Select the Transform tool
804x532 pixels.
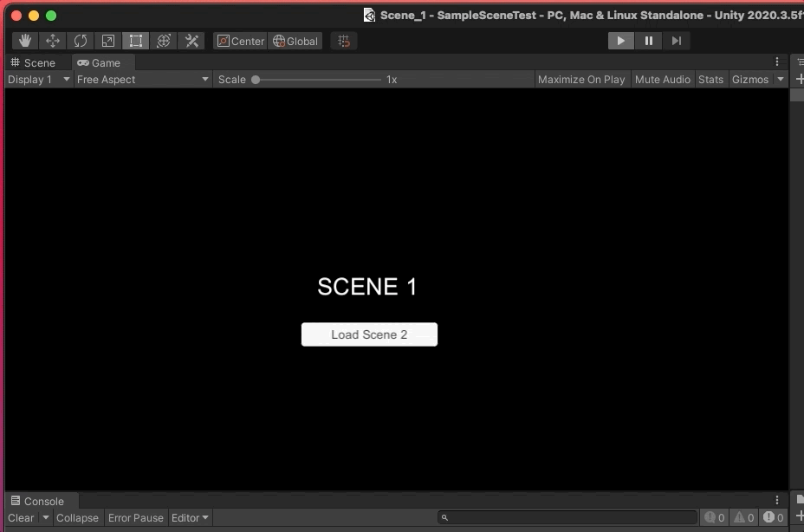click(x=163, y=41)
